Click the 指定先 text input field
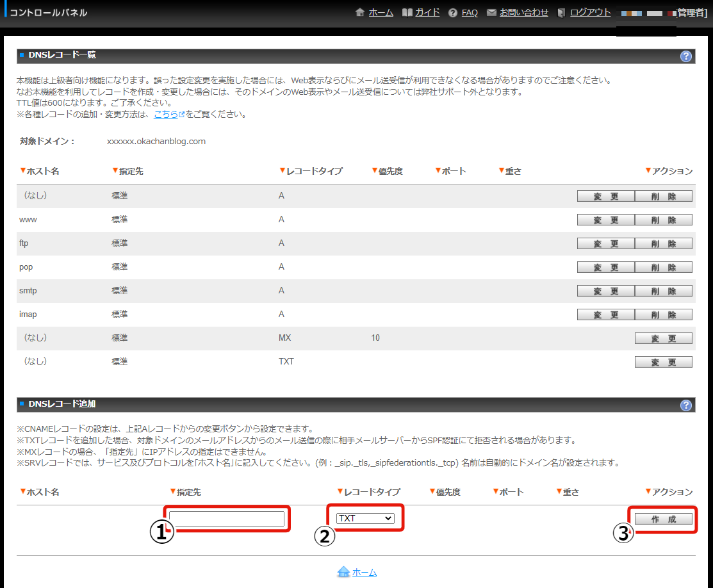The height and width of the screenshot is (588, 713). point(227,519)
